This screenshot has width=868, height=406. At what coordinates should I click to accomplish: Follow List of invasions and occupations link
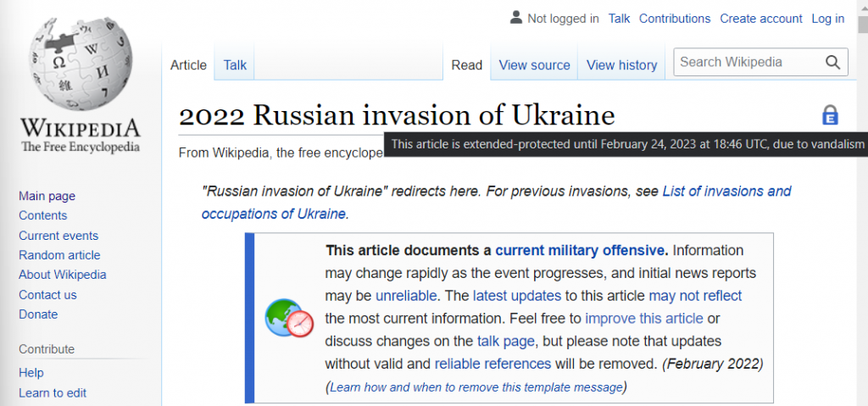726,191
